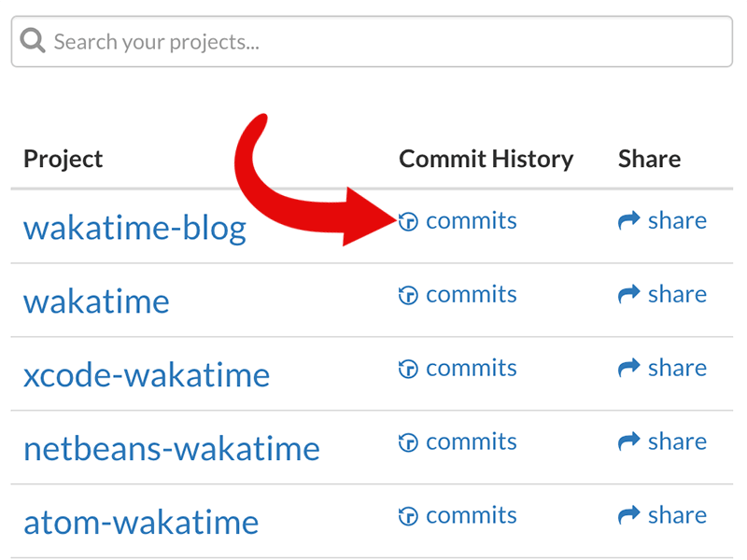Screen dimensions: 747x560
Task: Open the wakatime-blog project
Action: (134, 228)
